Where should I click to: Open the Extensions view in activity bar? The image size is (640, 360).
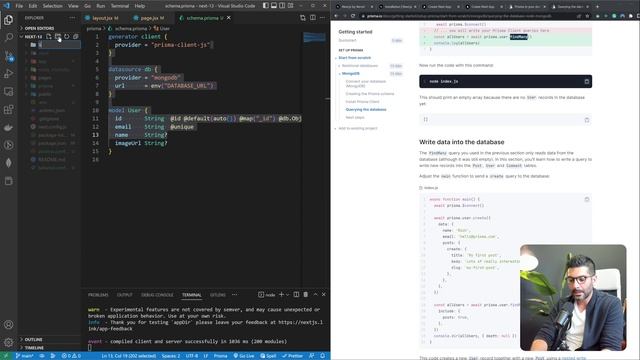point(9,109)
